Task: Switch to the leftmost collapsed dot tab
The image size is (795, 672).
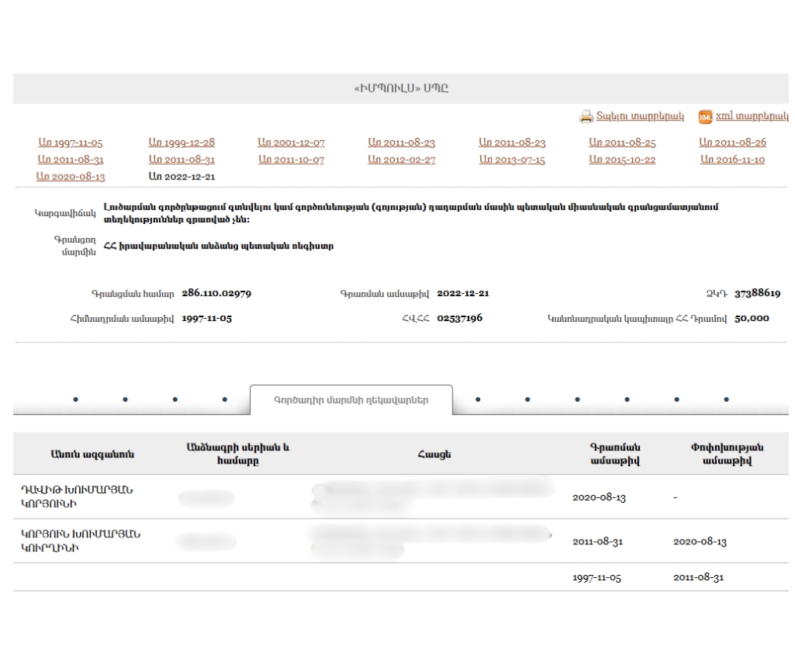Action: point(75,399)
